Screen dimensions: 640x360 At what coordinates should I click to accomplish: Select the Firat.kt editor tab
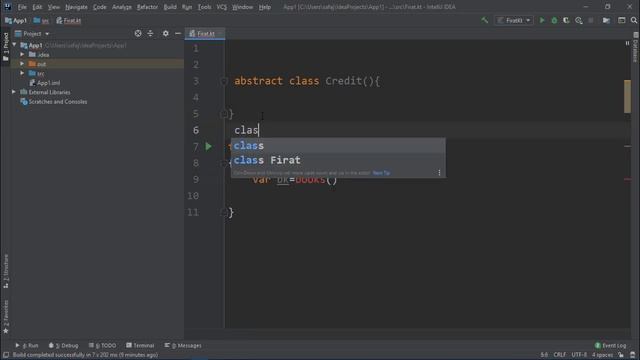coord(205,33)
